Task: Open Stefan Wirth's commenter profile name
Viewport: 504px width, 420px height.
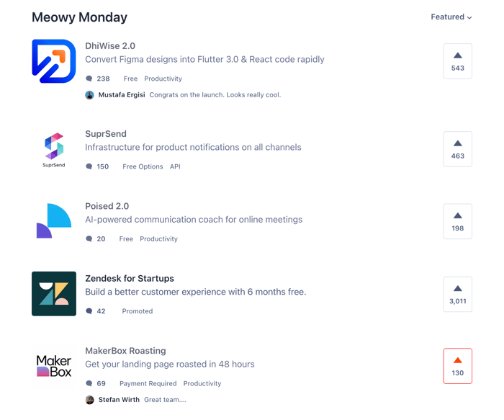Action: 119,400
